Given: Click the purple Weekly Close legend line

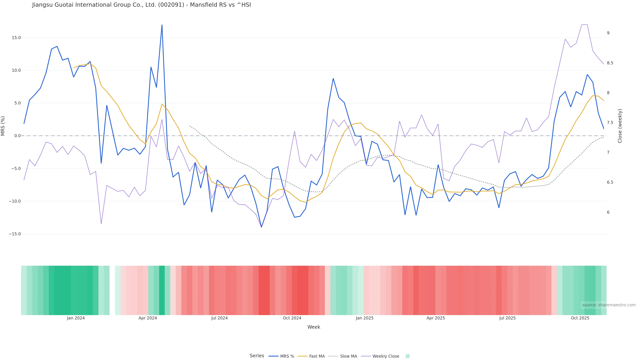Looking at the screenshot, I should tap(366, 356).
